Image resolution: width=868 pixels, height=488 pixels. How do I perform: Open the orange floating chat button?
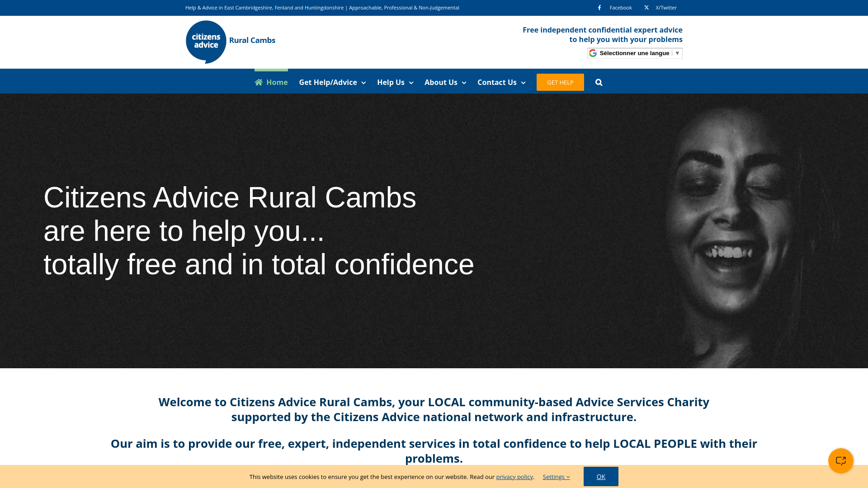(841, 461)
